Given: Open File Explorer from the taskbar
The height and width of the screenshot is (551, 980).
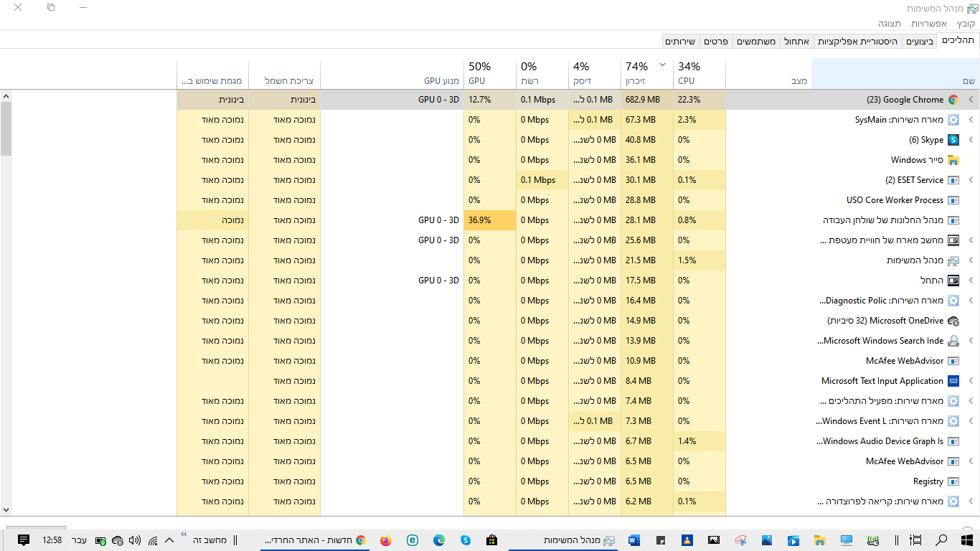Looking at the screenshot, I should coord(820,540).
